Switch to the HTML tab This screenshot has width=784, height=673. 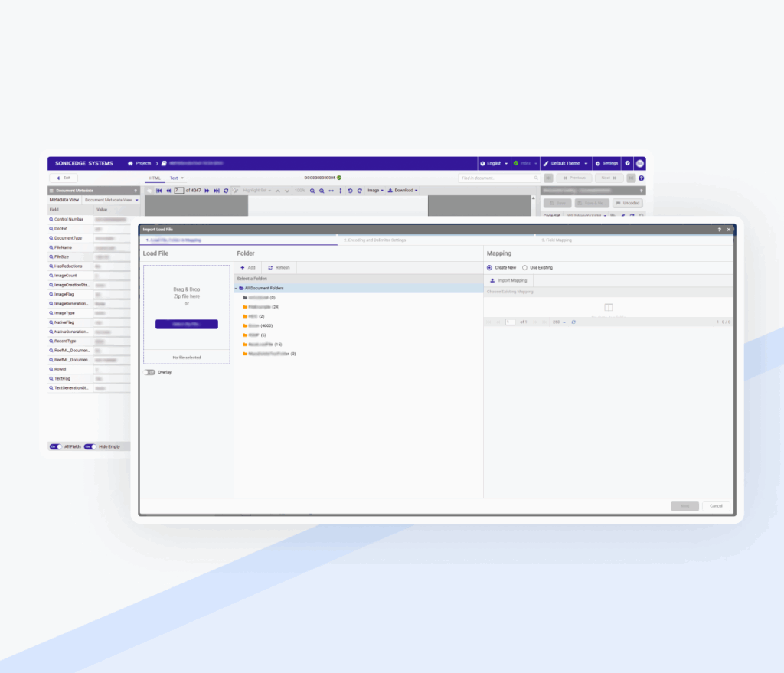coord(156,177)
